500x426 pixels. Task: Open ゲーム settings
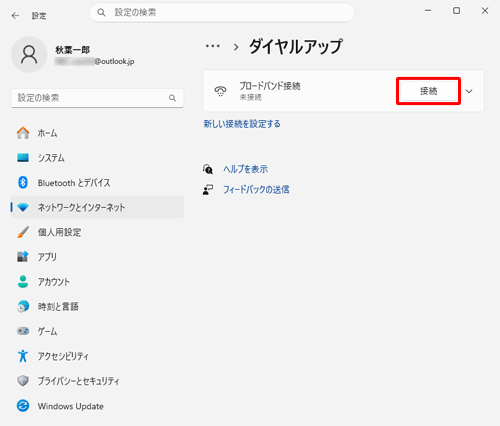point(97,331)
